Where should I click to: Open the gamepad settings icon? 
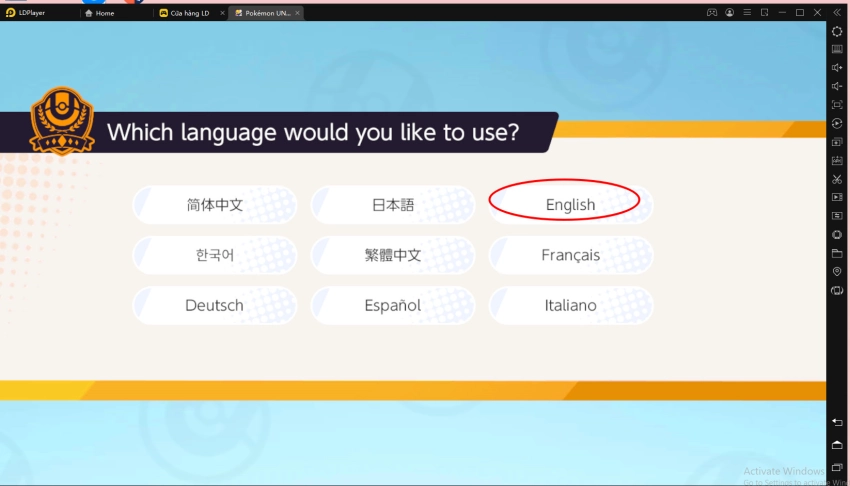(712, 12)
